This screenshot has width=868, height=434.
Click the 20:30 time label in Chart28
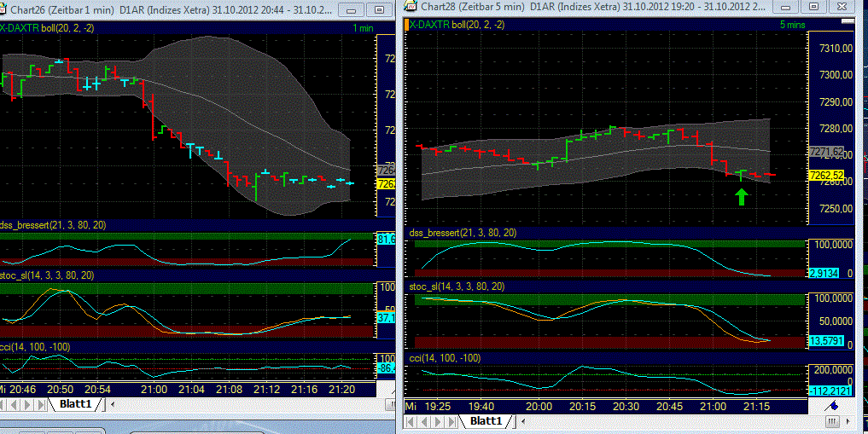626,407
